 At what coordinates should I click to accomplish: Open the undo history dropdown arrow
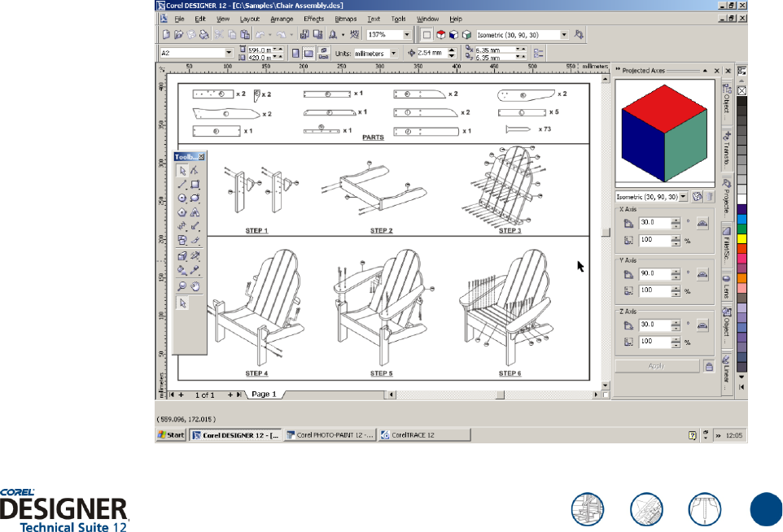pyautogui.click(x=269, y=34)
